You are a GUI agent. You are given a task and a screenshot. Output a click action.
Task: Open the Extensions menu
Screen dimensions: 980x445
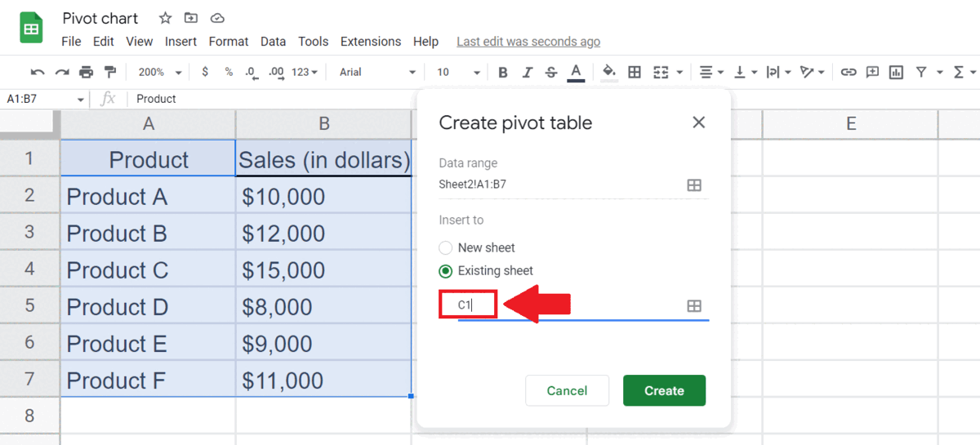(371, 42)
